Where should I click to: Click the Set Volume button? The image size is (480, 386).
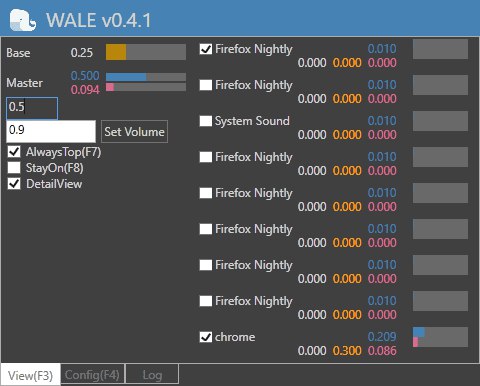(x=134, y=132)
